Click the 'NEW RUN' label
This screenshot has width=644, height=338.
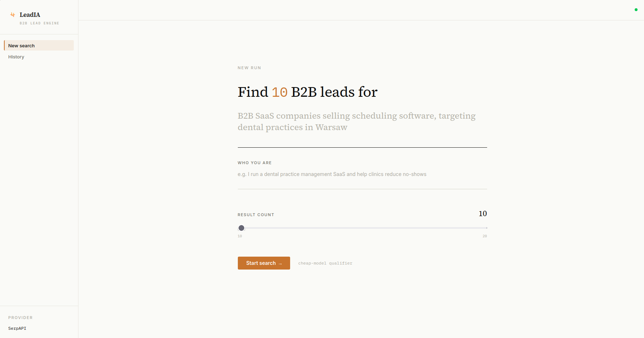(x=249, y=68)
